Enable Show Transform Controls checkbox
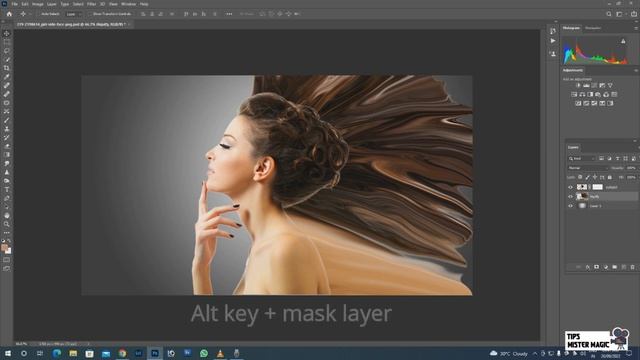Screen dimensions: 640x360 [x=91, y=14]
